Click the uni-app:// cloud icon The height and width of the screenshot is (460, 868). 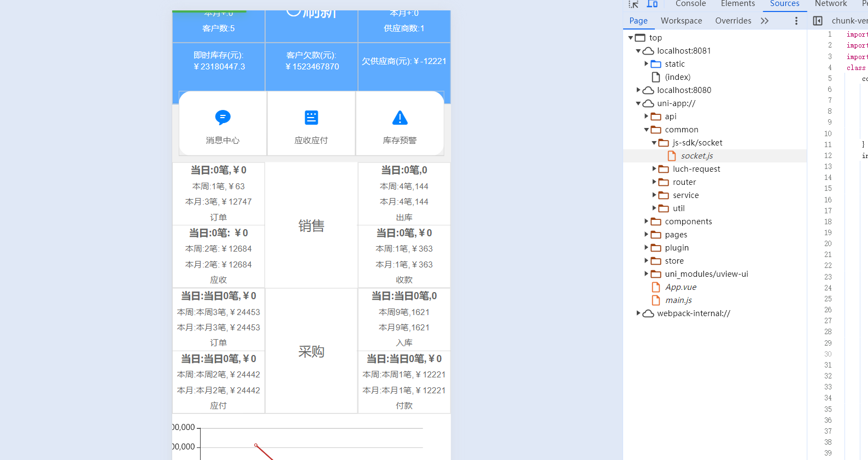[648, 103]
